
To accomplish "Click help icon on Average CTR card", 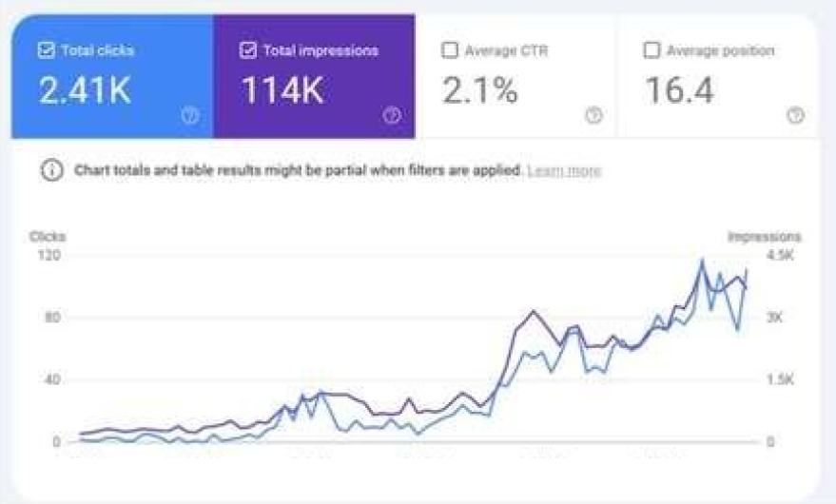I will click(x=593, y=115).
